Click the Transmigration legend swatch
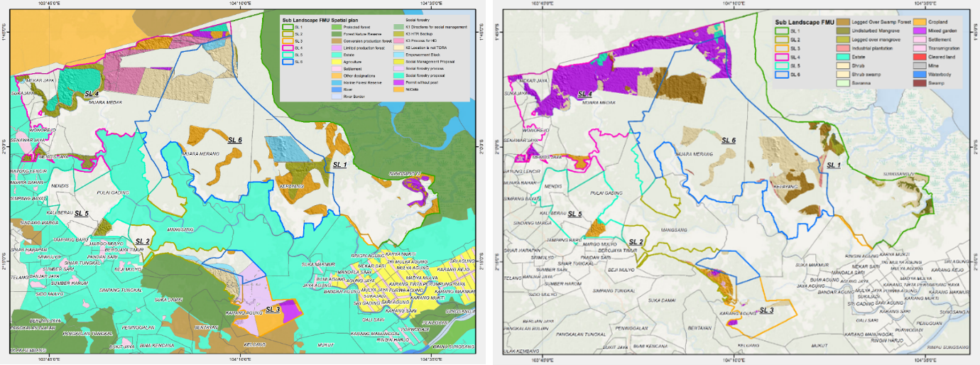 coord(920,48)
